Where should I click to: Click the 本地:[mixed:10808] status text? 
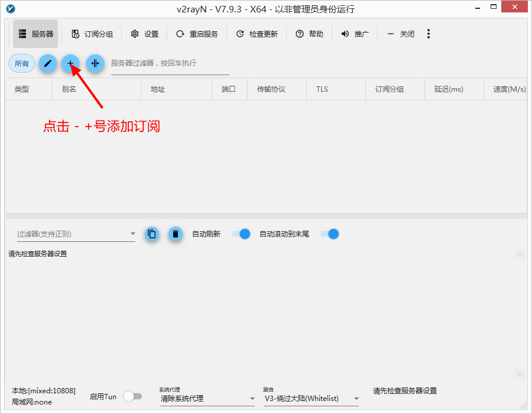pos(43,391)
